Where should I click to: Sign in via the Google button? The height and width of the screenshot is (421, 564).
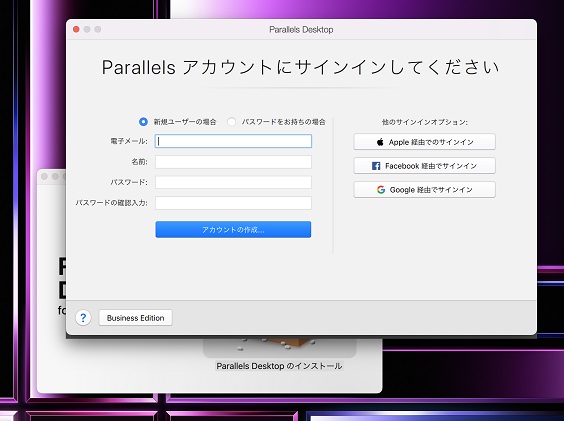point(424,190)
